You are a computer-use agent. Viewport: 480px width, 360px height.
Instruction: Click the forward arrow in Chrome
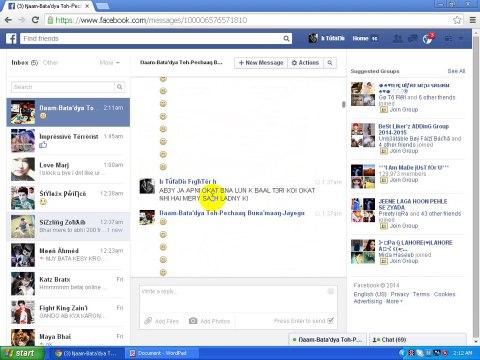22,20
